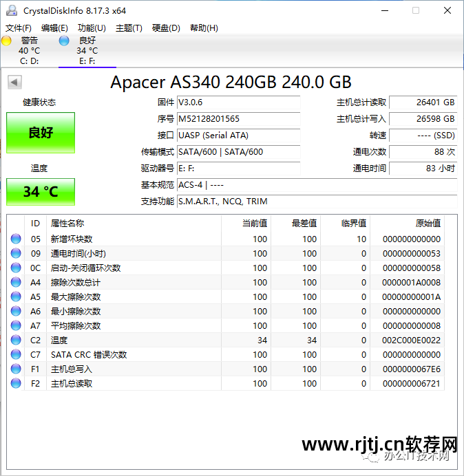This screenshot has width=464, height=476.
Task: Open the 功能(U) menu
Action: (x=92, y=28)
